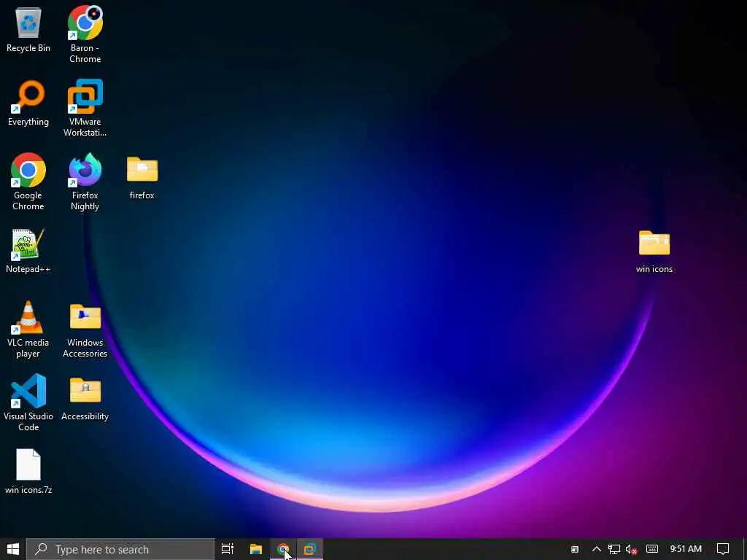Select the Everything search shortcut
Image resolution: width=747 pixels, height=560 pixels.
coord(28,104)
